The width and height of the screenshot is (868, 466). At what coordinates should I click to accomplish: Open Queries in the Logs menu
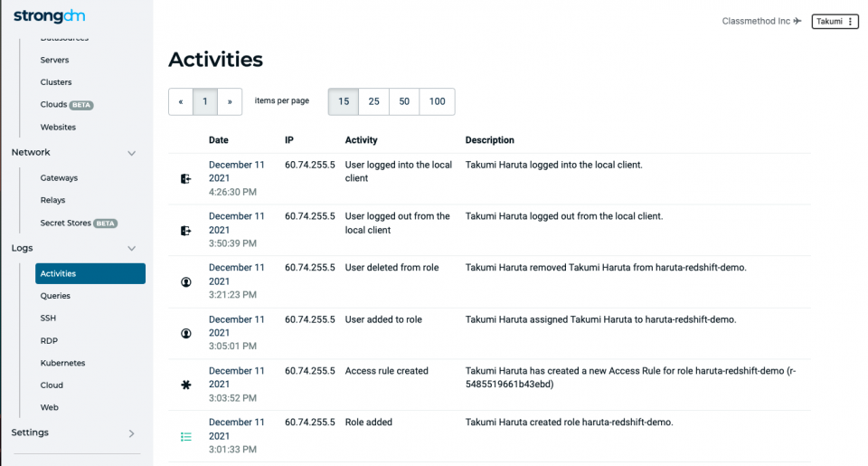(55, 296)
